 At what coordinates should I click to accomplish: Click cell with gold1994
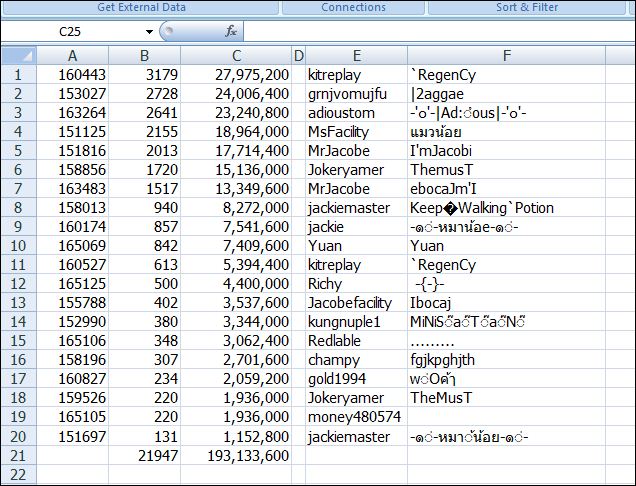pos(357,379)
